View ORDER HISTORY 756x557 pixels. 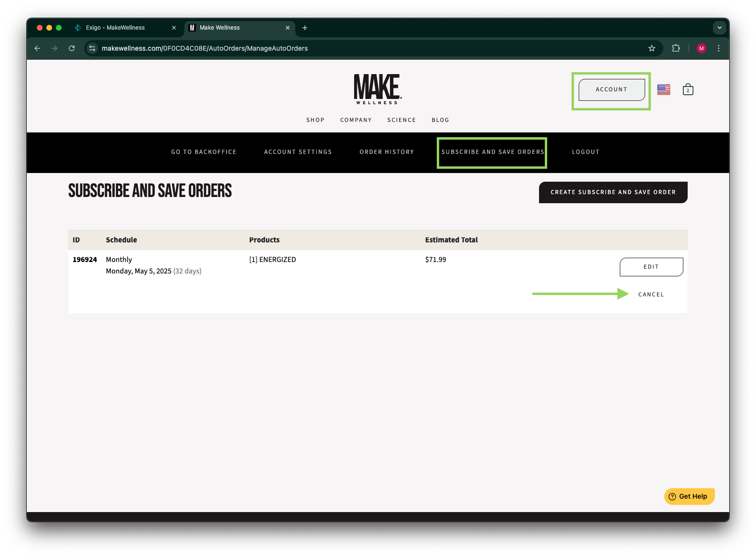(x=387, y=152)
